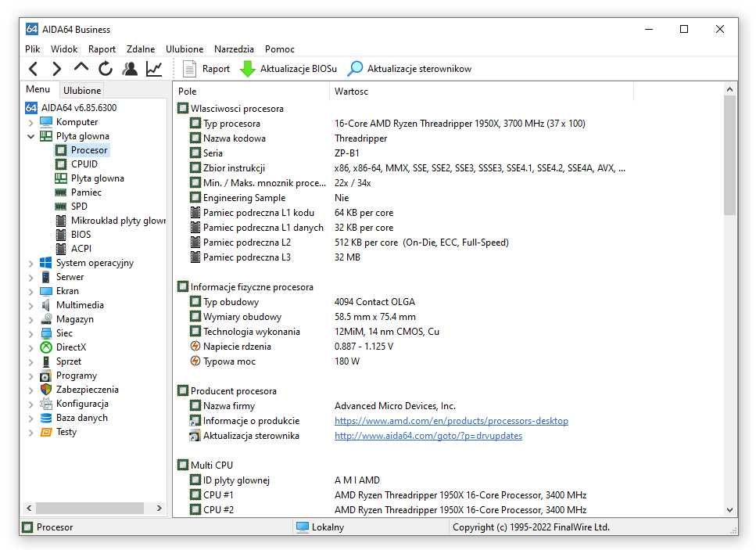Go back with the left arrow toolbar icon
Viewport: 756px width, 550px height.
coord(33,69)
